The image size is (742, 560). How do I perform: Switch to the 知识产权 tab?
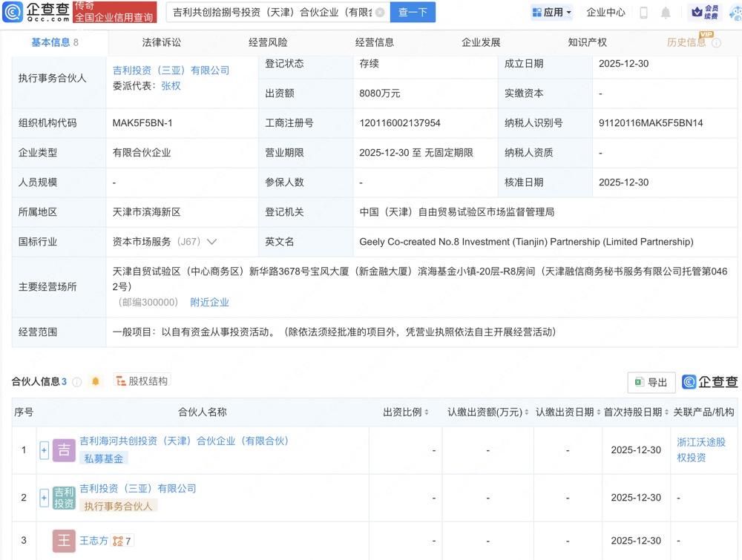587,42
